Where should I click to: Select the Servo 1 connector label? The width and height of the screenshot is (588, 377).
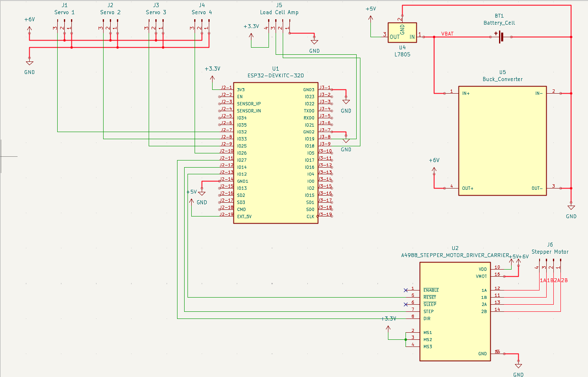[x=65, y=12]
